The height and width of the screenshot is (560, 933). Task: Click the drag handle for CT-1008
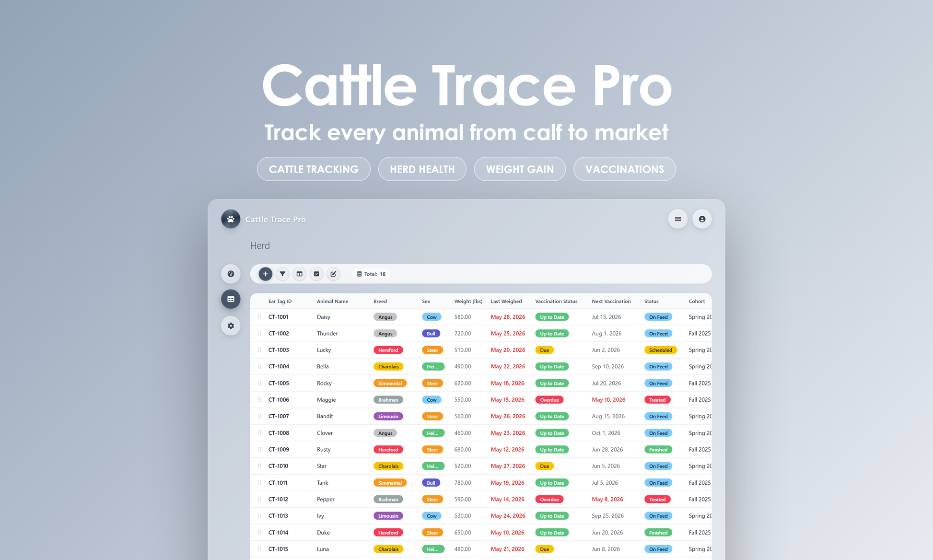coord(259,433)
